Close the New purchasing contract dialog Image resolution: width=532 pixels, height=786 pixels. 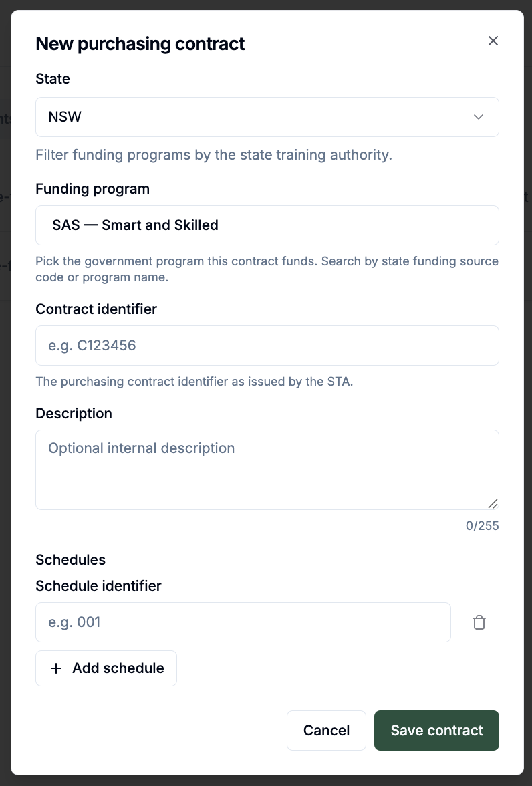[x=493, y=41]
